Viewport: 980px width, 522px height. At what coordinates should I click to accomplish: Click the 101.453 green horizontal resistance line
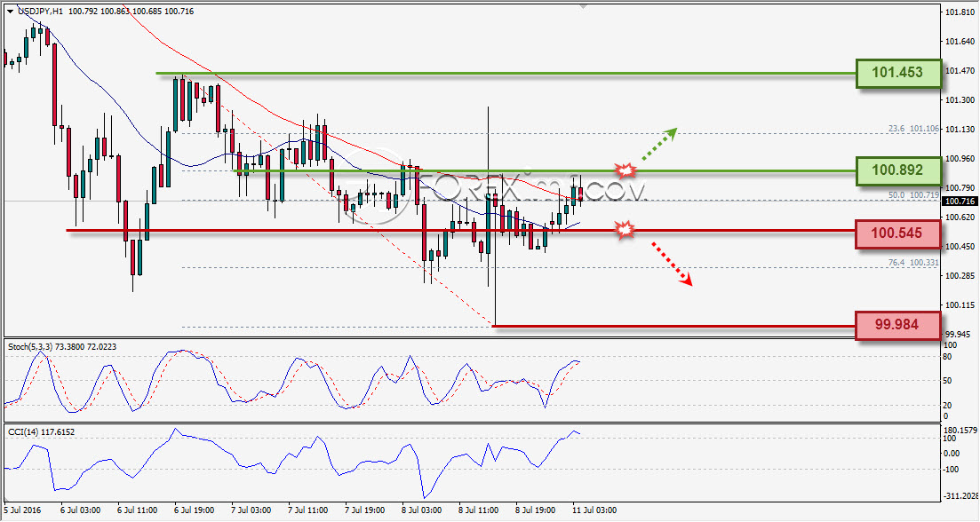(506, 74)
